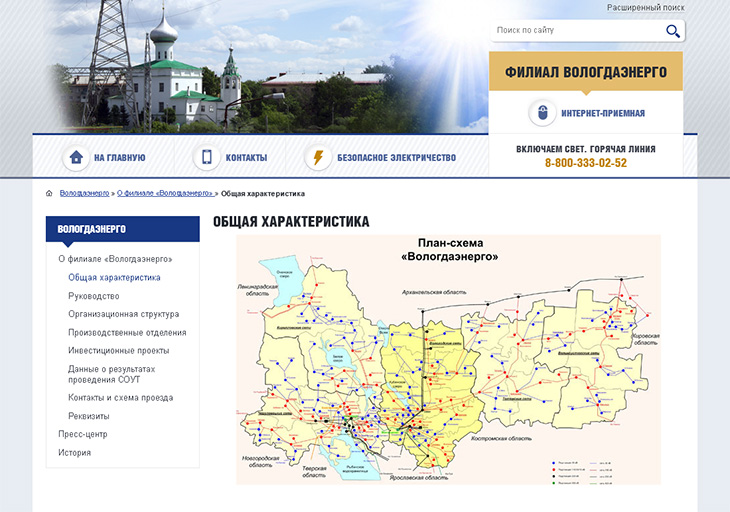The height and width of the screenshot is (512, 730).
Task: Select Общая характеристика in sidebar
Action: tap(114, 277)
